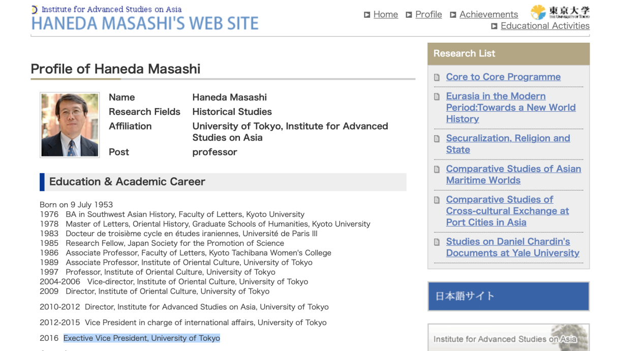
Task: Click the 1989 Associate Professor line
Action: (176, 263)
